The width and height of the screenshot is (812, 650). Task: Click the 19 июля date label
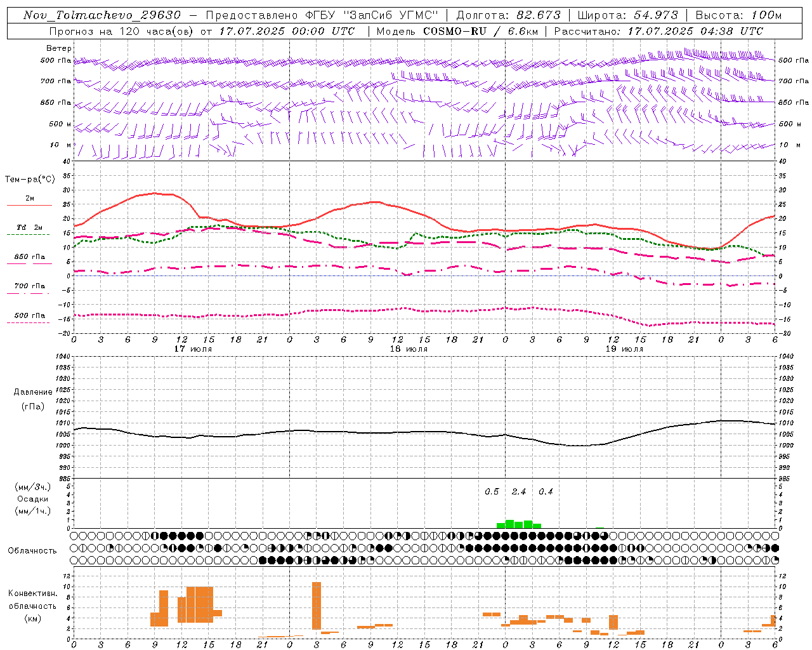pyautogui.click(x=624, y=349)
